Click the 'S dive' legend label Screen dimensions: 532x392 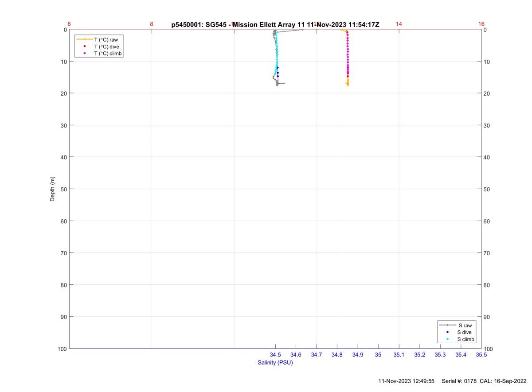(465, 332)
